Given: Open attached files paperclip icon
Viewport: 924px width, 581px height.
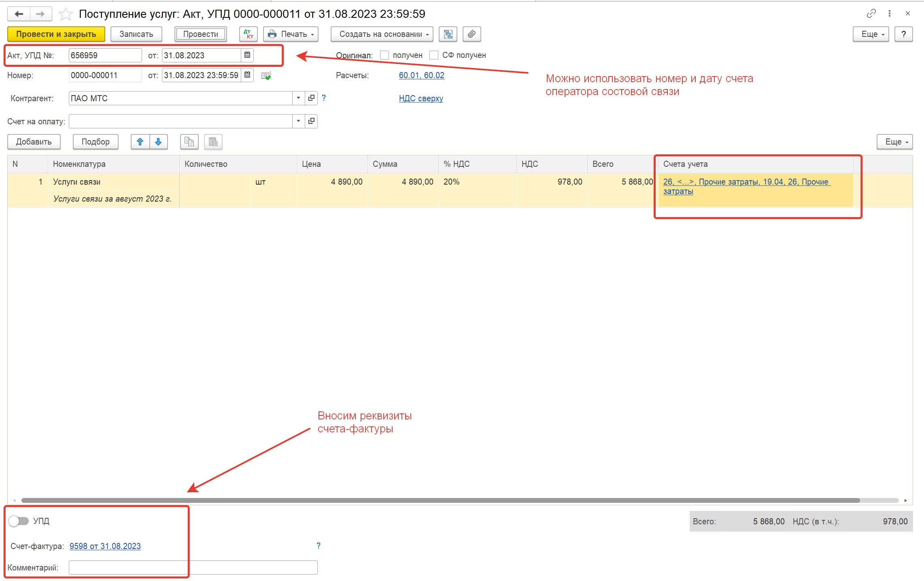Looking at the screenshot, I should [472, 34].
